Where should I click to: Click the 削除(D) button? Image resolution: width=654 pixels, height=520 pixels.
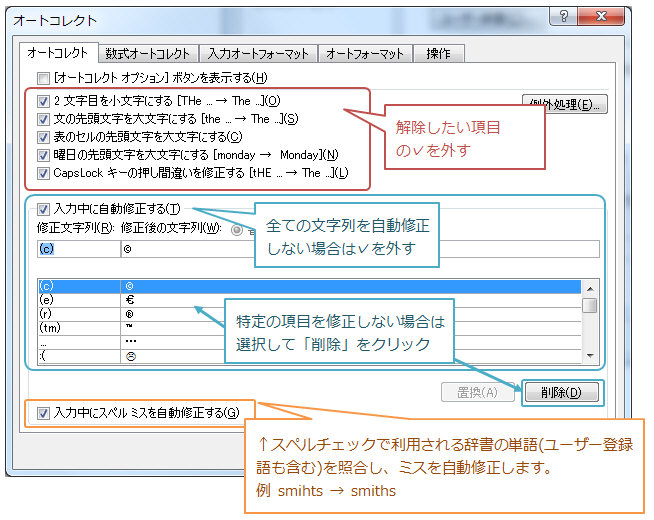(561, 392)
